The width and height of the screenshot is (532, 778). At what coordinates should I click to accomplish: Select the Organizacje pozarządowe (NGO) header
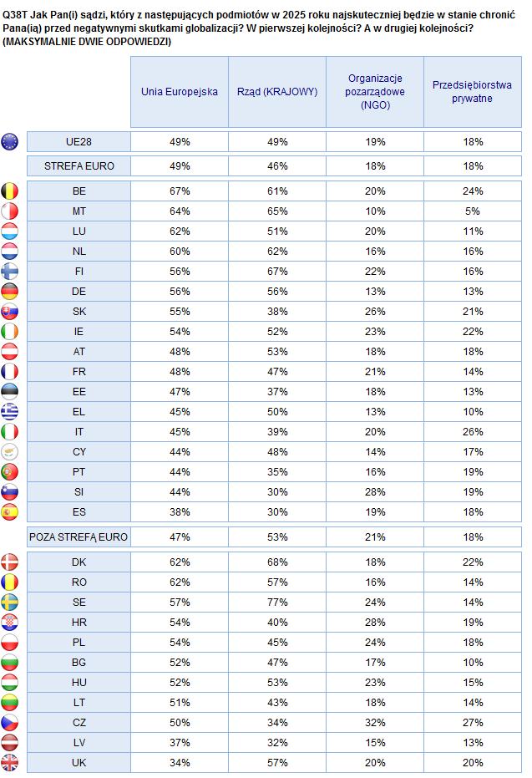(x=375, y=92)
